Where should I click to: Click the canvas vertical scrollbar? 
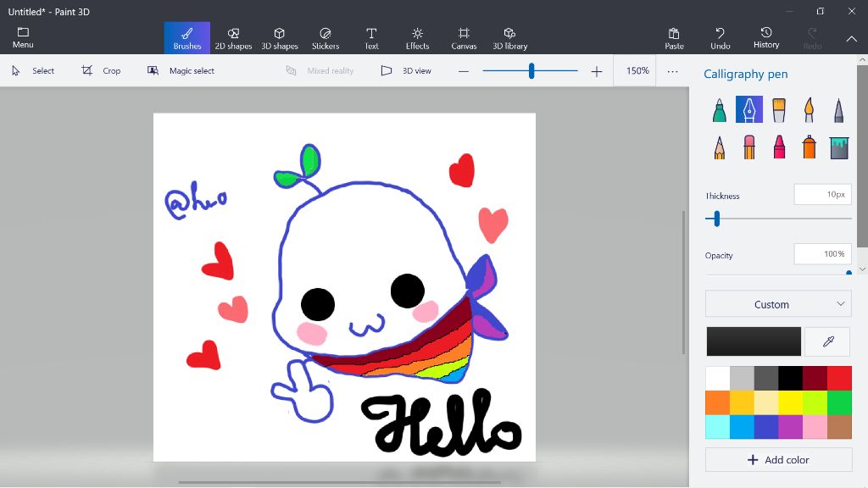[x=683, y=282]
